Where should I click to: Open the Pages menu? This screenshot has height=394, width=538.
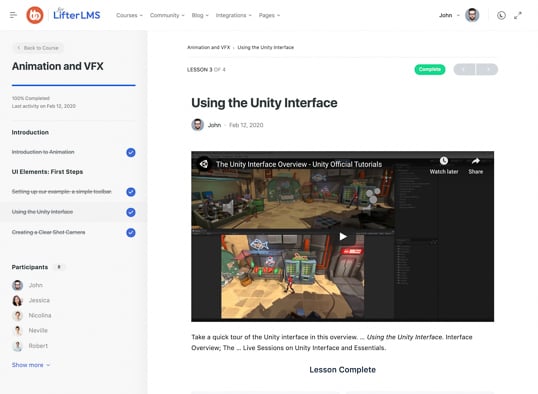tap(269, 15)
